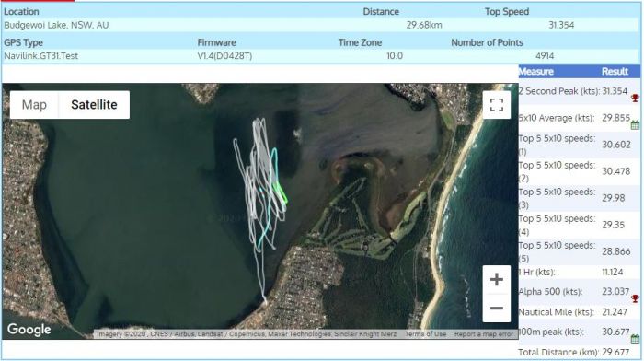Click the calendar icon beside 100m peak
644x361 pixels.
tap(635, 339)
